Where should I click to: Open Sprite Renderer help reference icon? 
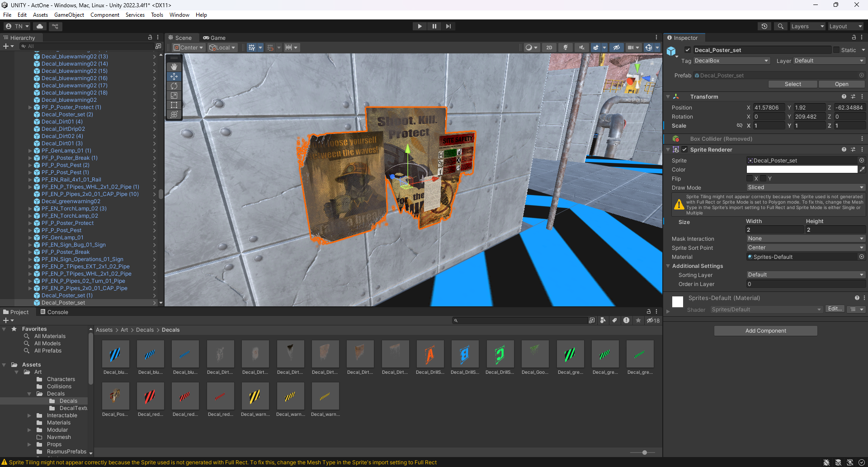844,149
